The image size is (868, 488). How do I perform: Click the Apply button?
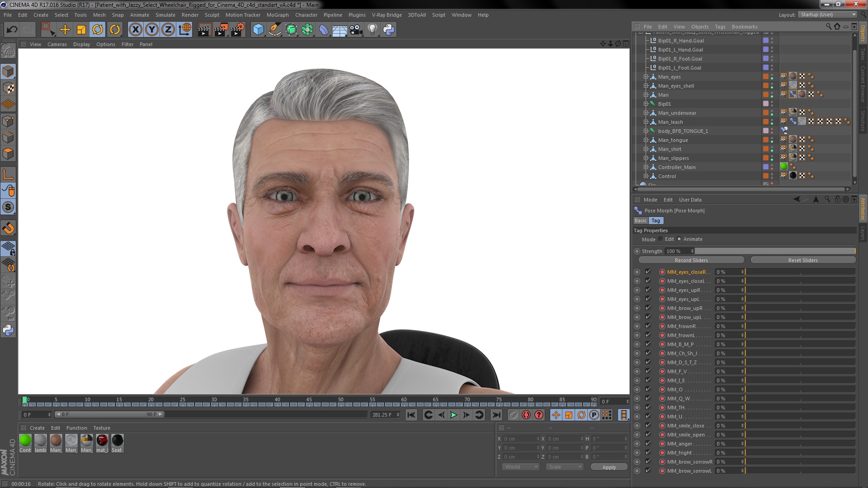click(x=609, y=467)
